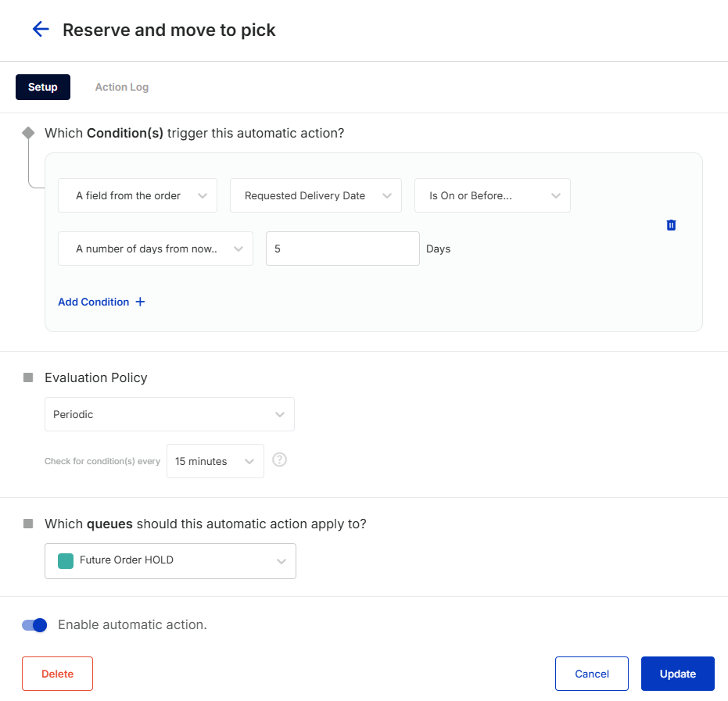Click the back arrow icon
Image resolution: width=728 pixels, height=701 pixels.
(41, 29)
